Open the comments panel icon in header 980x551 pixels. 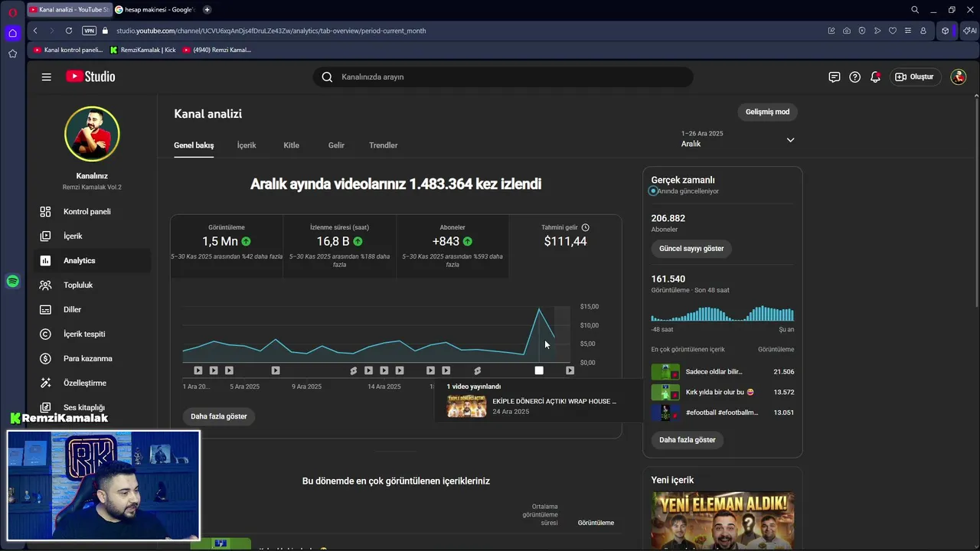[x=835, y=77]
